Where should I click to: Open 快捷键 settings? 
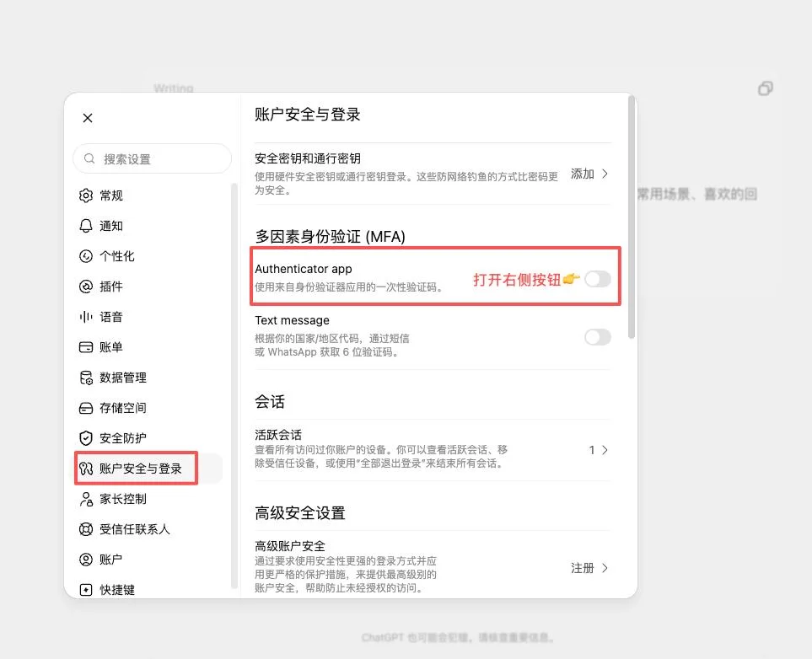[150, 590]
